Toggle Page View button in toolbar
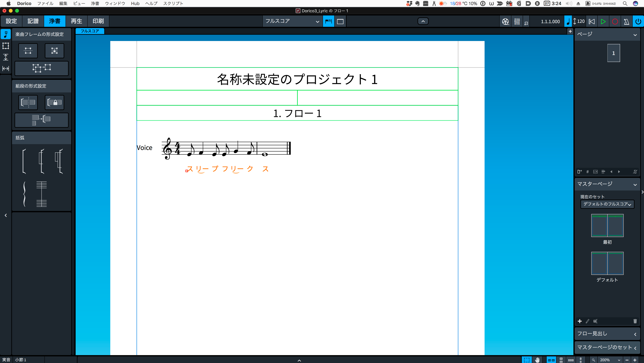The width and height of the screenshot is (644, 363). (340, 21)
